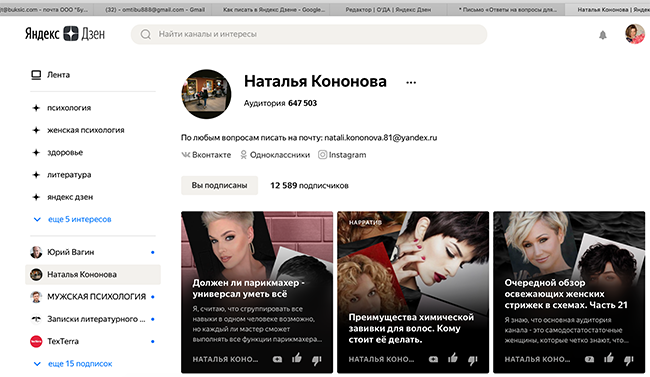This screenshot has height=377, width=650.
Task: Dislike the 'Преимущества химической завивки' card
Action: pyautogui.click(x=473, y=360)
